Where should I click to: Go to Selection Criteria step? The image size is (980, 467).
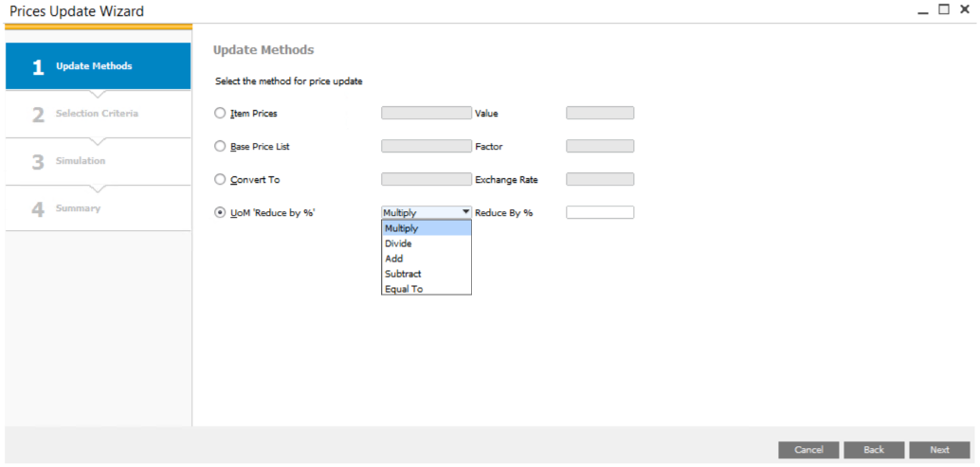click(98, 114)
